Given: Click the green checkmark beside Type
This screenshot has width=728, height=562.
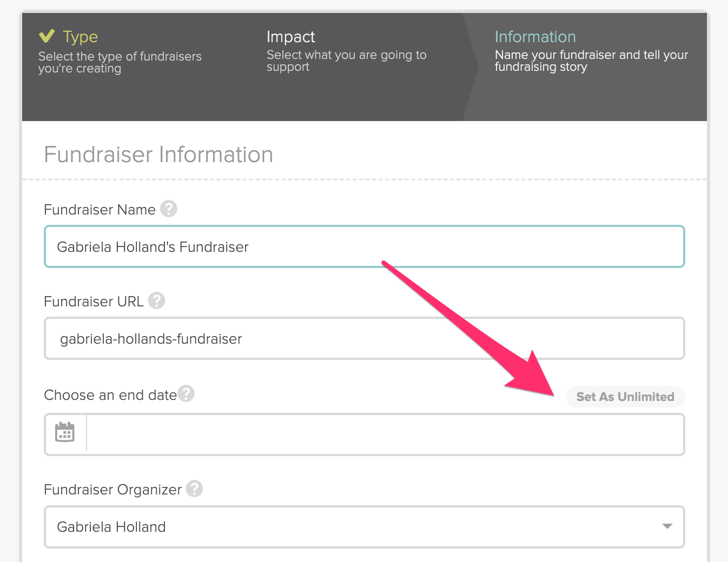Looking at the screenshot, I should (47, 36).
